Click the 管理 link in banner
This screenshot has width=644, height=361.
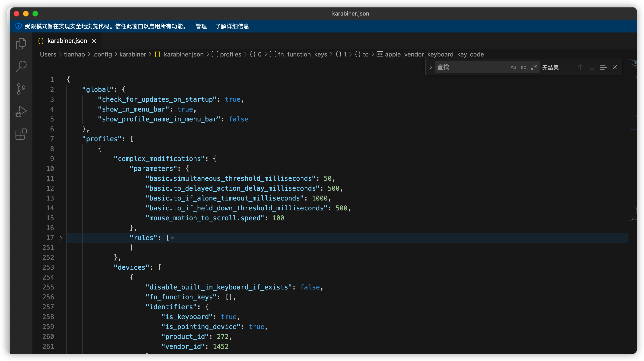click(x=201, y=26)
